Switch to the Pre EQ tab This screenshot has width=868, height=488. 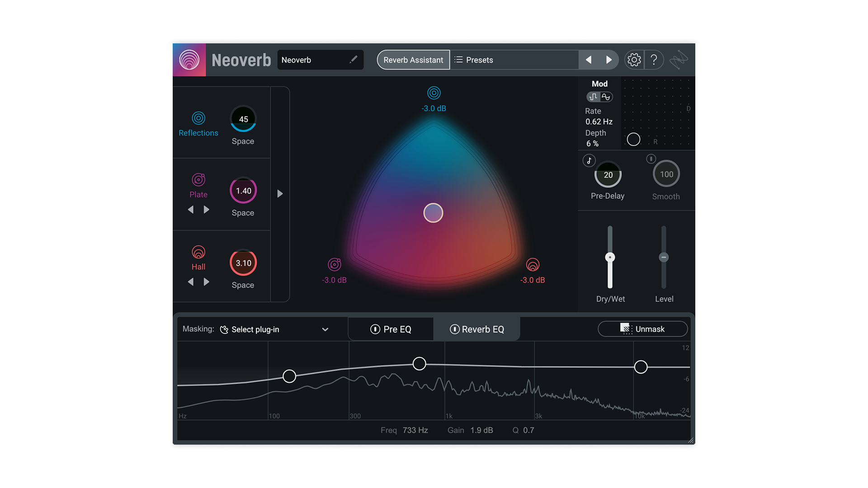tap(397, 329)
